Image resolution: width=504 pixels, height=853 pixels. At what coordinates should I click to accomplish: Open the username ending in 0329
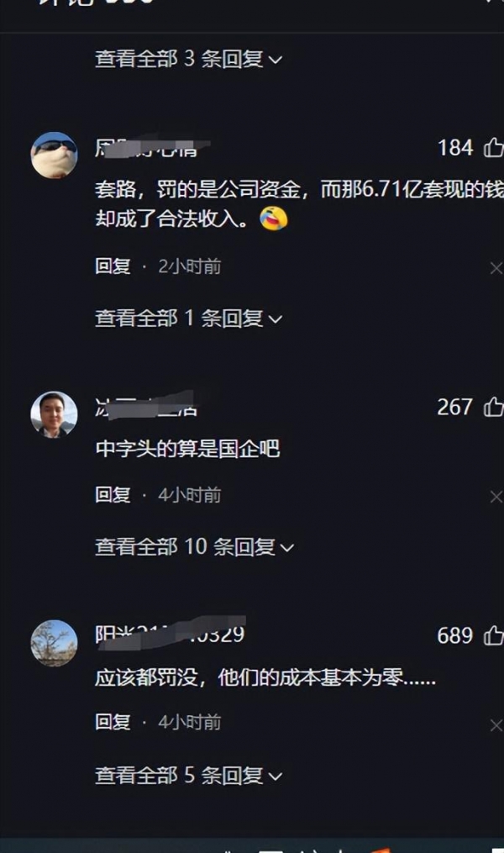tap(171, 634)
